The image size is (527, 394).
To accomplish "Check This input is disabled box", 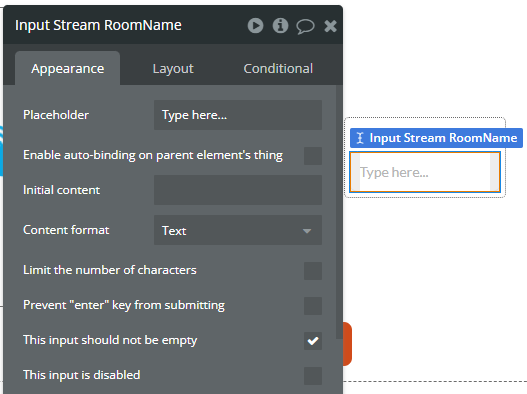I will (x=313, y=376).
